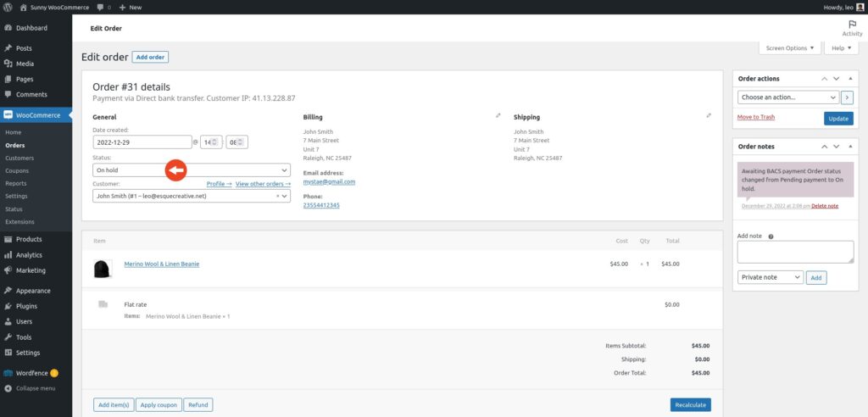Move Order notes panel up
The width and height of the screenshot is (868, 417).
(x=824, y=146)
